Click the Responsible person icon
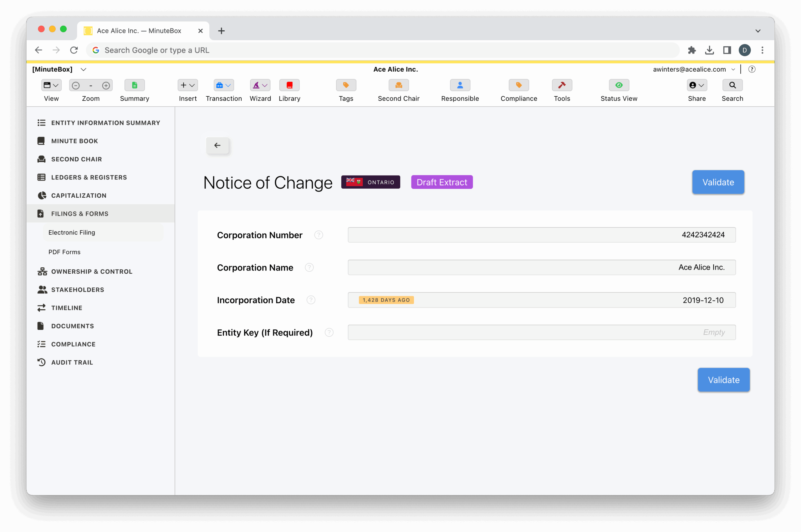 (x=460, y=85)
